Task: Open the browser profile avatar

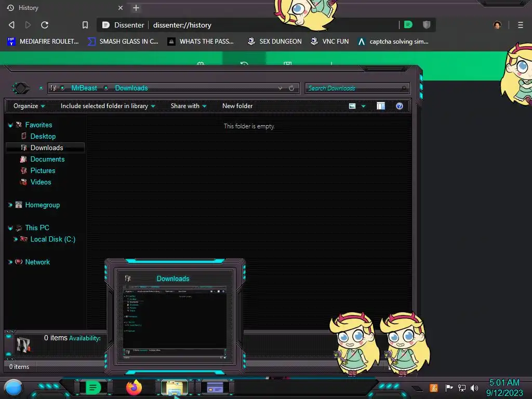Action: pos(497,25)
